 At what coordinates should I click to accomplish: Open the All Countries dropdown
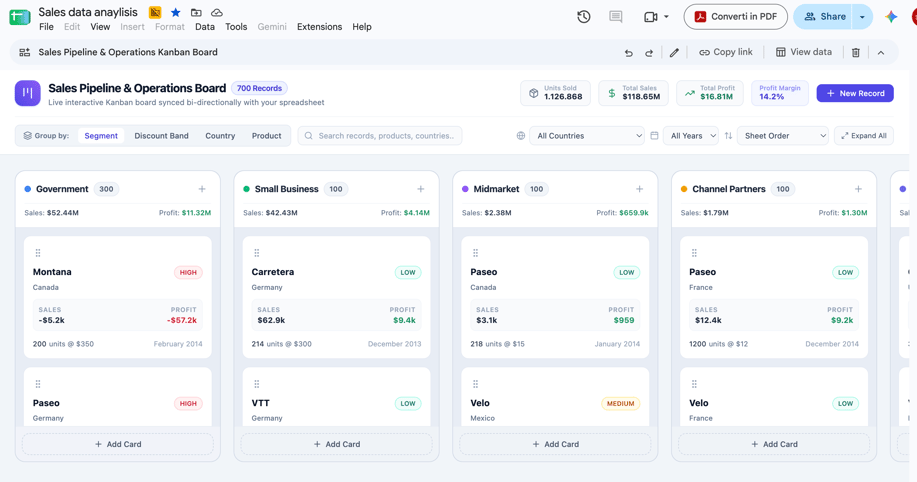point(587,136)
